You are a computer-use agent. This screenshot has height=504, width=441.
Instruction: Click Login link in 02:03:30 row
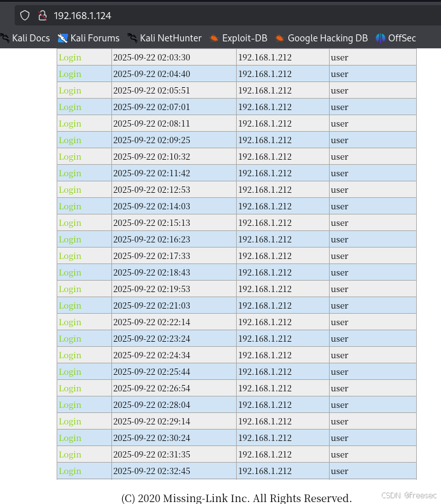pos(70,57)
